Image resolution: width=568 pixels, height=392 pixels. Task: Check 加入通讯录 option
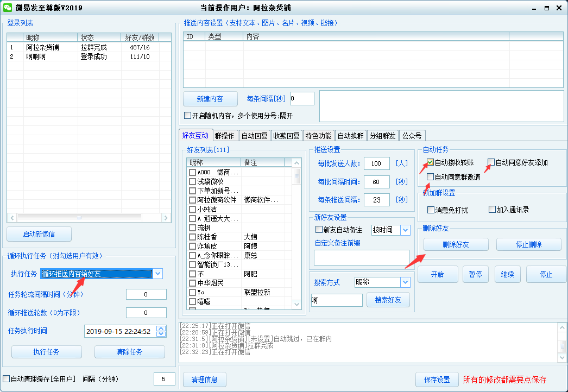tap(492, 210)
